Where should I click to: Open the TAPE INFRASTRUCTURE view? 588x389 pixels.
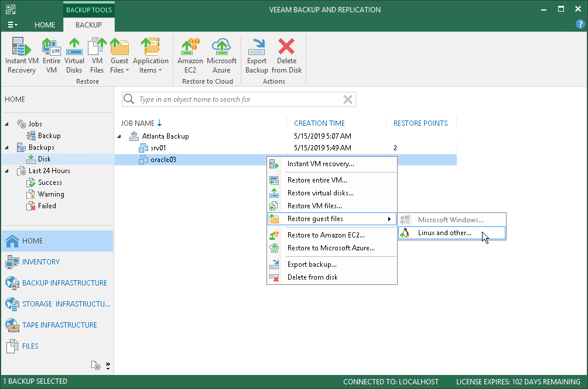pos(57,325)
